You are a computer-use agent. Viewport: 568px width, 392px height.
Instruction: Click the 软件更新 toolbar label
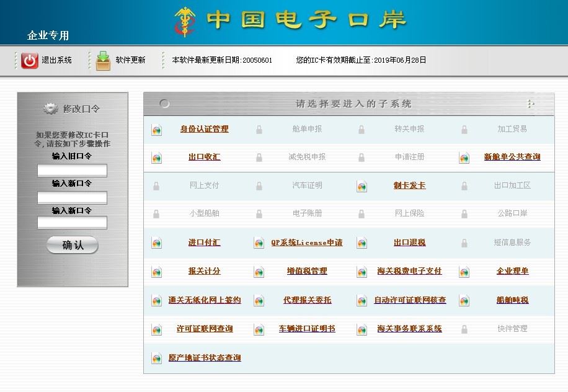pyautogui.click(x=130, y=60)
